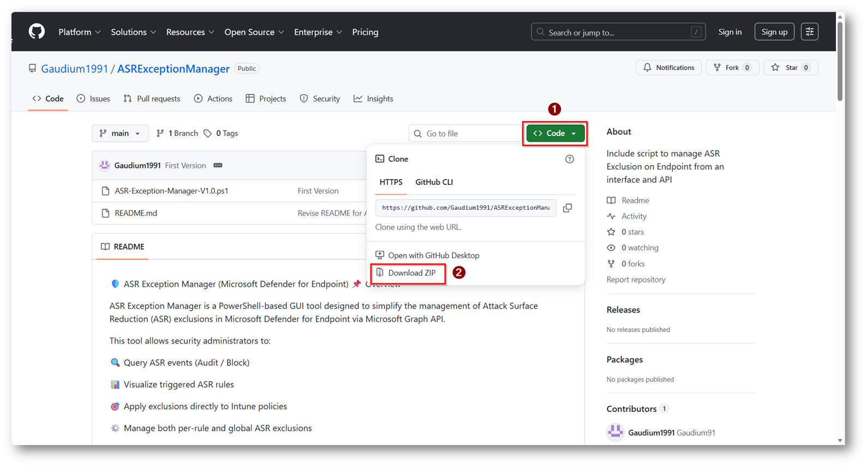The image size is (868, 468).
Task: Open the top-right menu toggle icon
Action: pyautogui.click(x=809, y=32)
